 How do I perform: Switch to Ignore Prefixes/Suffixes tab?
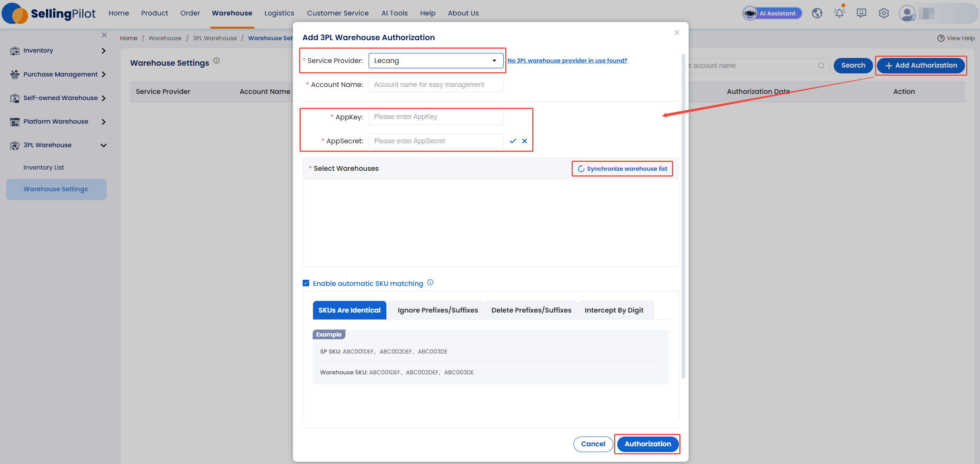(x=437, y=310)
